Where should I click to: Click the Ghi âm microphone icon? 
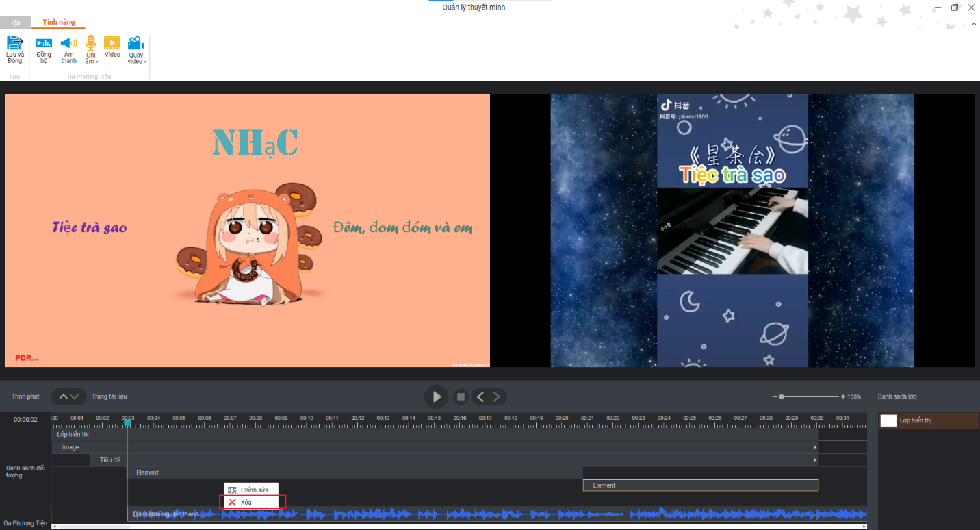[90, 42]
